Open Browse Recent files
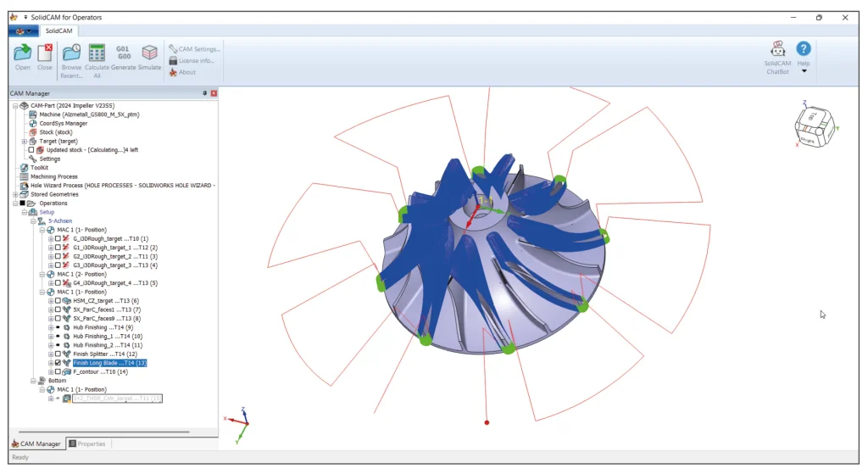868x474 pixels. coord(72,53)
